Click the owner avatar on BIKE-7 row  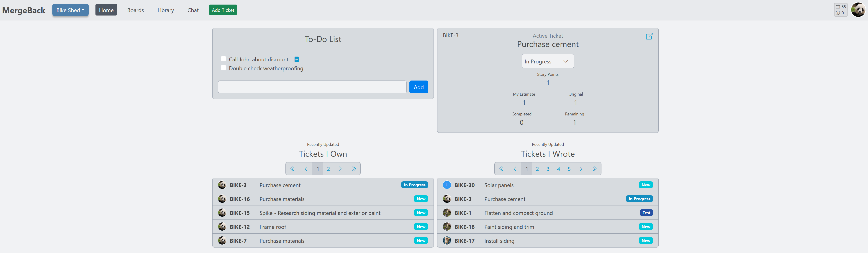(x=222, y=240)
